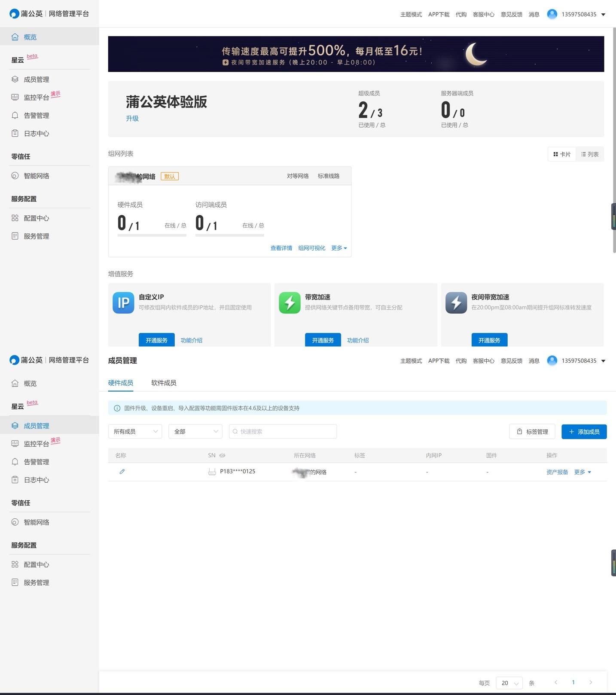Expand the 更多 menu on the network card
This screenshot has height=695, width=616.
point(339,248)
